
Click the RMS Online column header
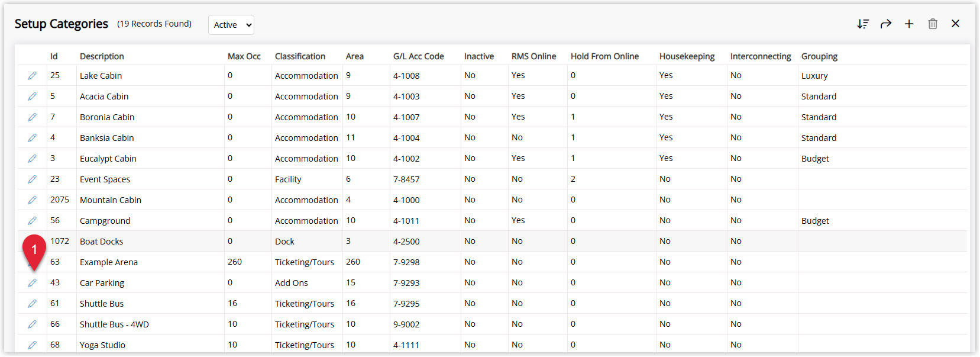[x=533, y=56]
